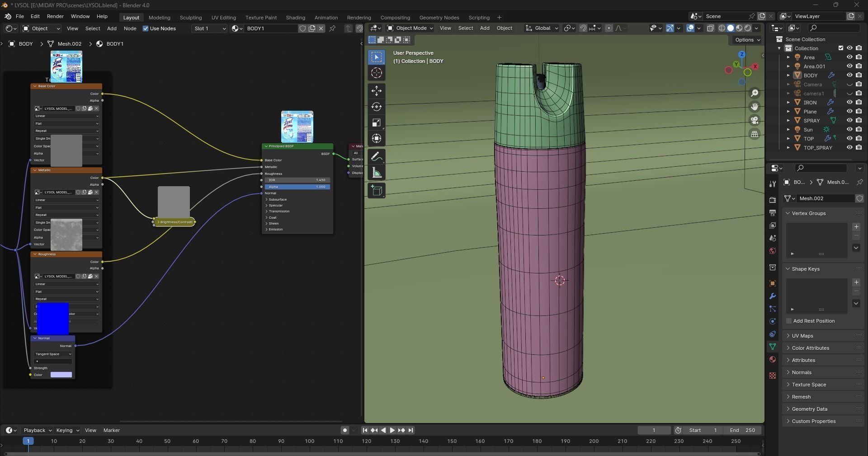Select the Cursor tool in viewport toolbar
Image resolution: width=868 pixels, height=456 pixels.
pos(377,73)
